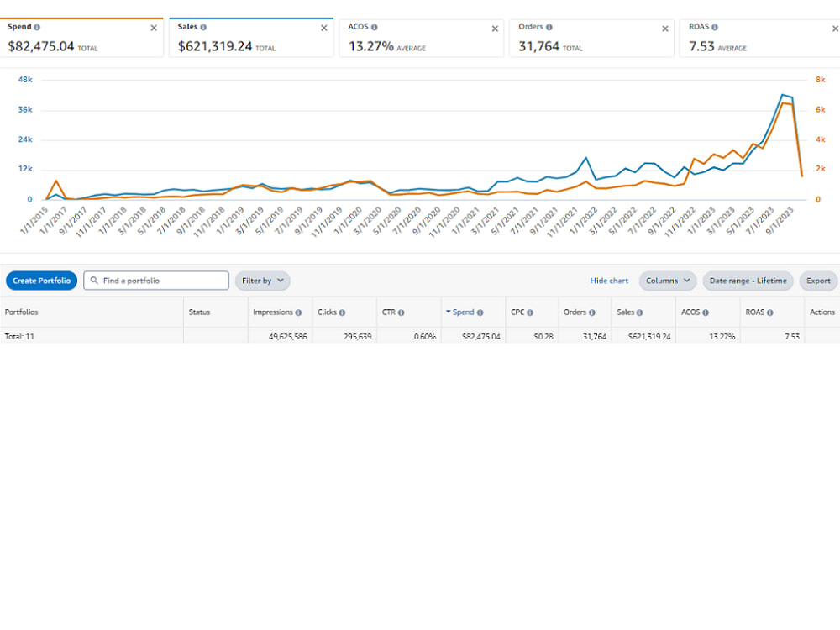
Task: Click the Hide chart link
Action: pos(609,281)
